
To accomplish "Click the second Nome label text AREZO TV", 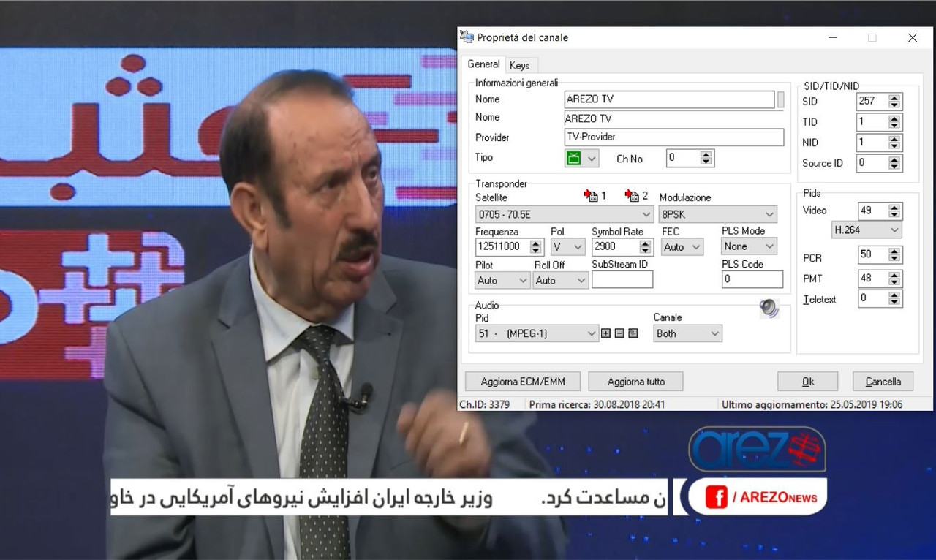I will tap(589, 118).
